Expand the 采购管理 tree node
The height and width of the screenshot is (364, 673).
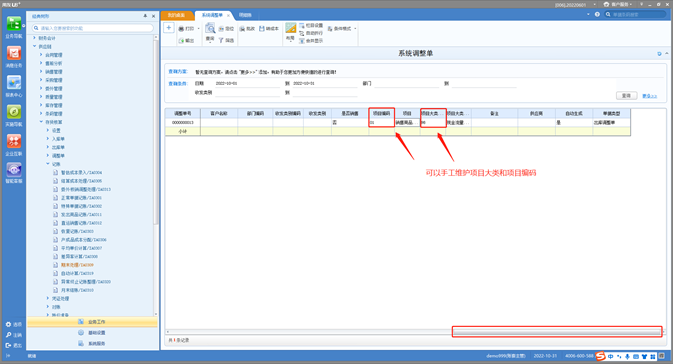(x=41, y=80)
